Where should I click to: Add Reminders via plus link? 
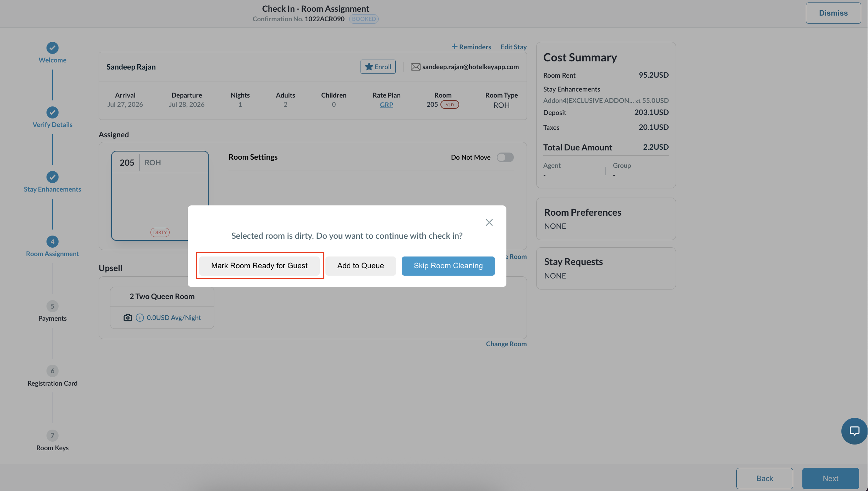471,47
